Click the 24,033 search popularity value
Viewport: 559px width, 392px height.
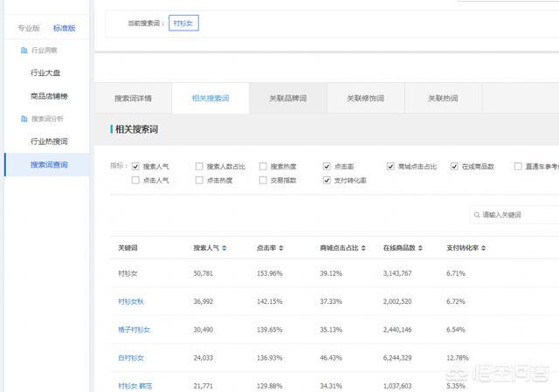click(204, 358)
